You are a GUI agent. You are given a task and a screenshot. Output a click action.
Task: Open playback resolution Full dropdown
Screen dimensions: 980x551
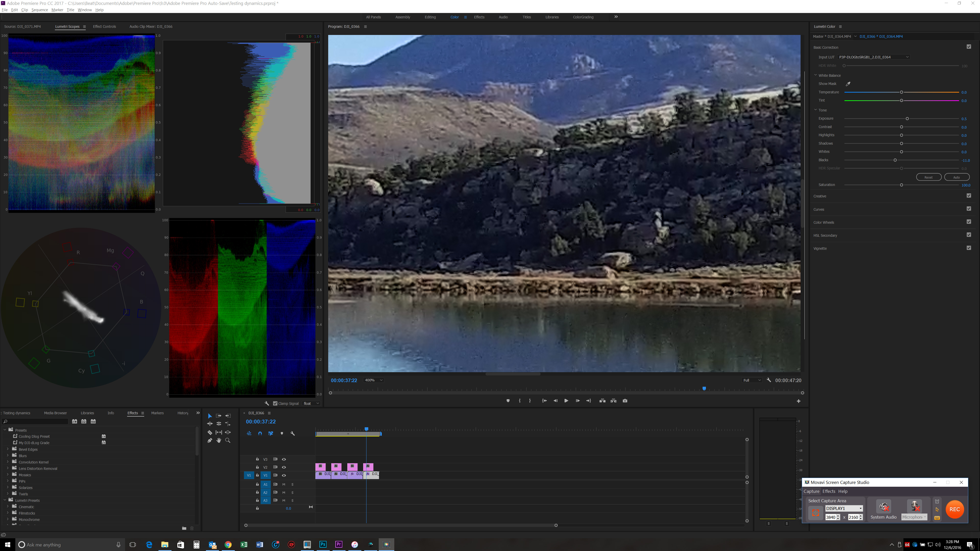[752, 380]
